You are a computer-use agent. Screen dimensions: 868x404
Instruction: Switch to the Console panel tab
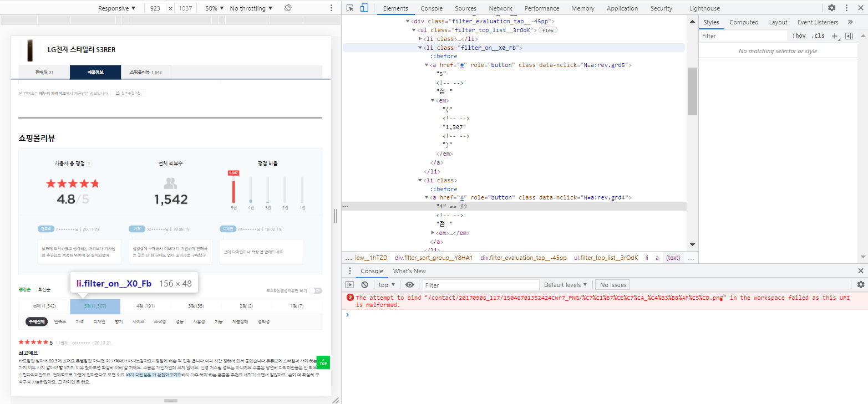(432, 8)
